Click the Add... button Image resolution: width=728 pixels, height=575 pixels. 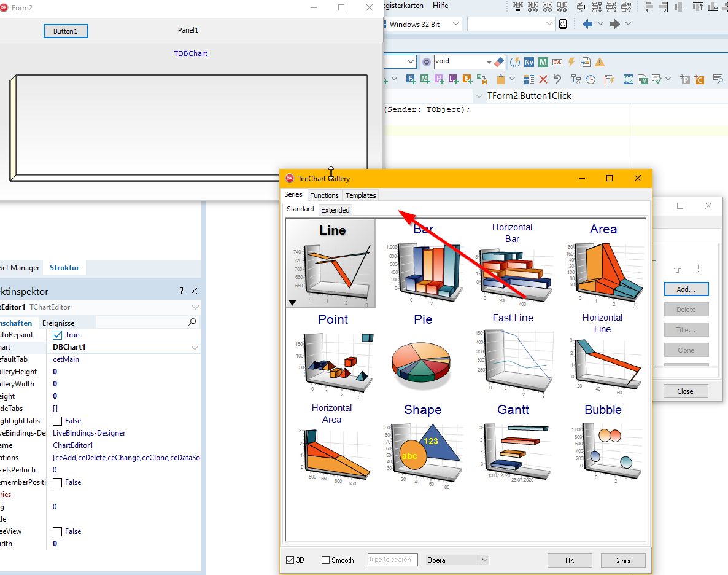pyautogui.click(x=686, y=289)
